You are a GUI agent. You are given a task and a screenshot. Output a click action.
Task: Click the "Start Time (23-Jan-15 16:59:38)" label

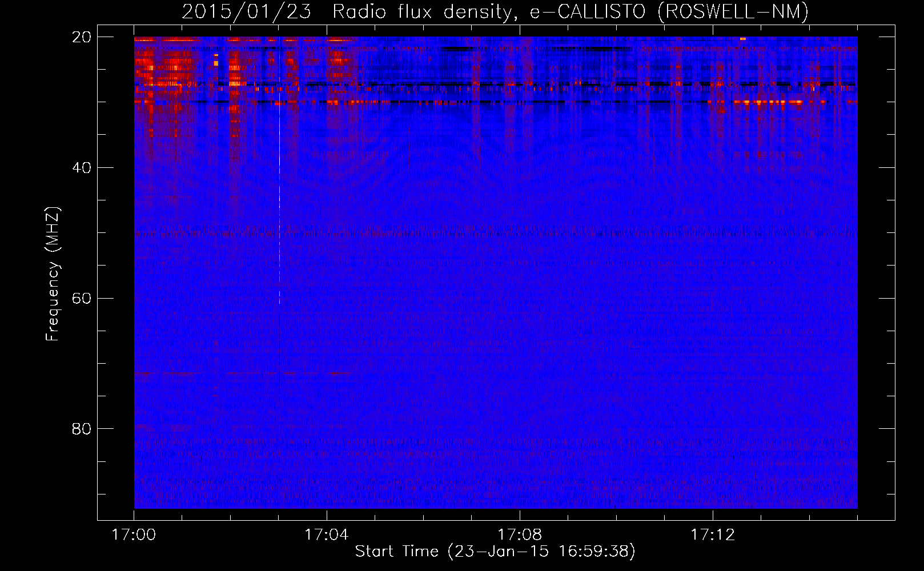click(495, 552)
